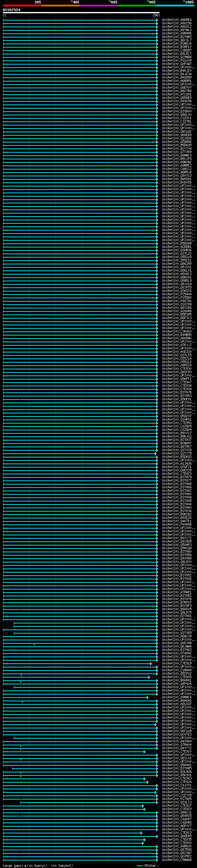197x868 pixels.
Task: Select hit label UniRef100_B5DGA8
Action: tap(177, 243)
